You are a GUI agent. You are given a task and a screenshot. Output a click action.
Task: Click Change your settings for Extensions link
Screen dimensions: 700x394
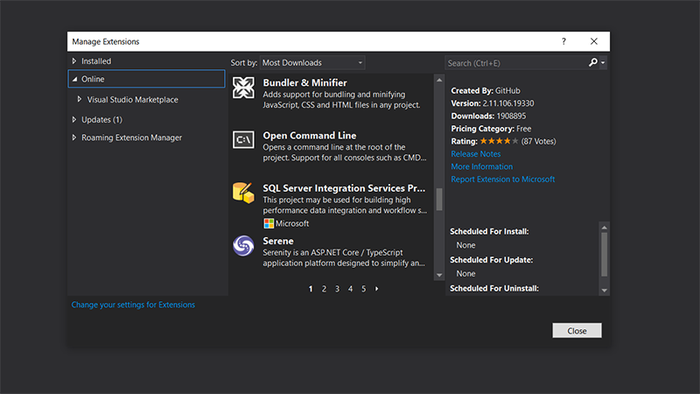(x=133, y=305)
